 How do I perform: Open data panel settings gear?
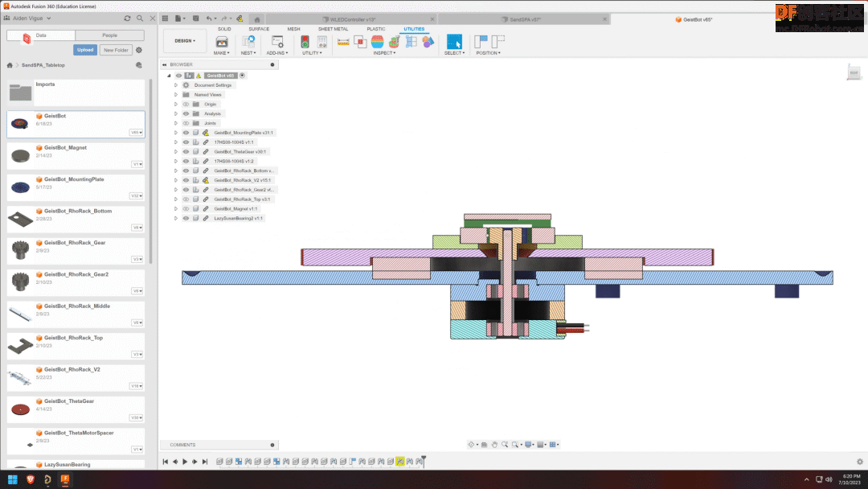[x=139, y=50]
